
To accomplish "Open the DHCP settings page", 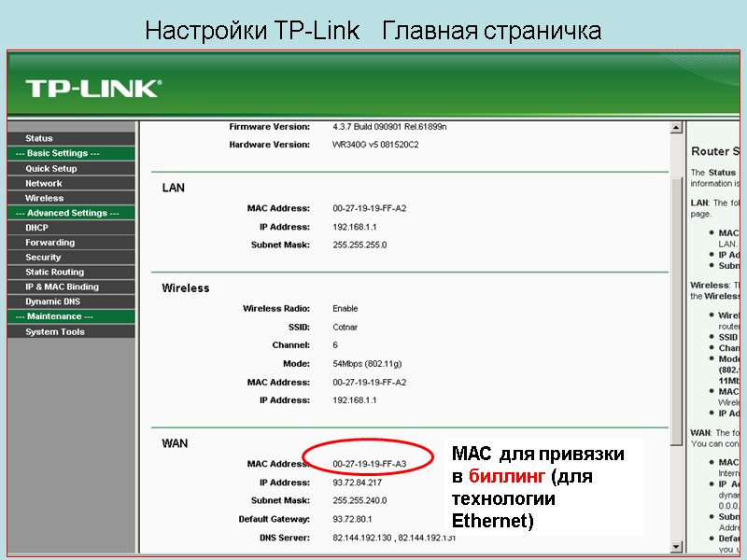I will coord(37,227).
